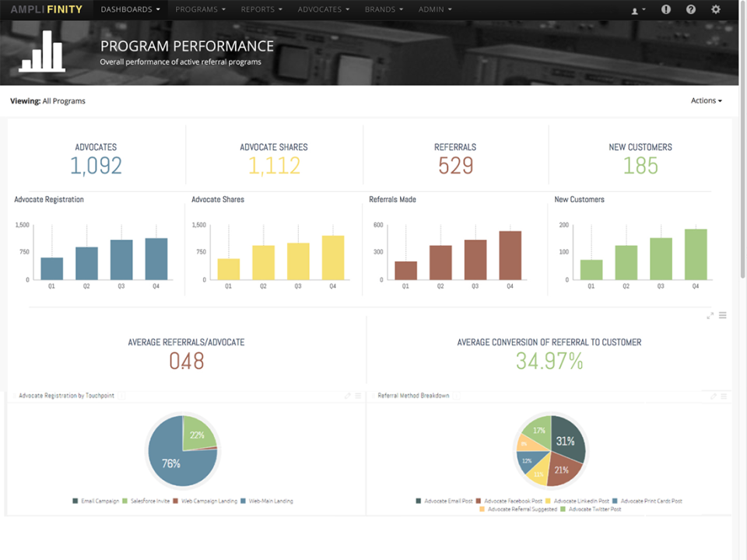
Task: Open the hamburger menu on Average Referrals panel
Action: click(722, 315)
